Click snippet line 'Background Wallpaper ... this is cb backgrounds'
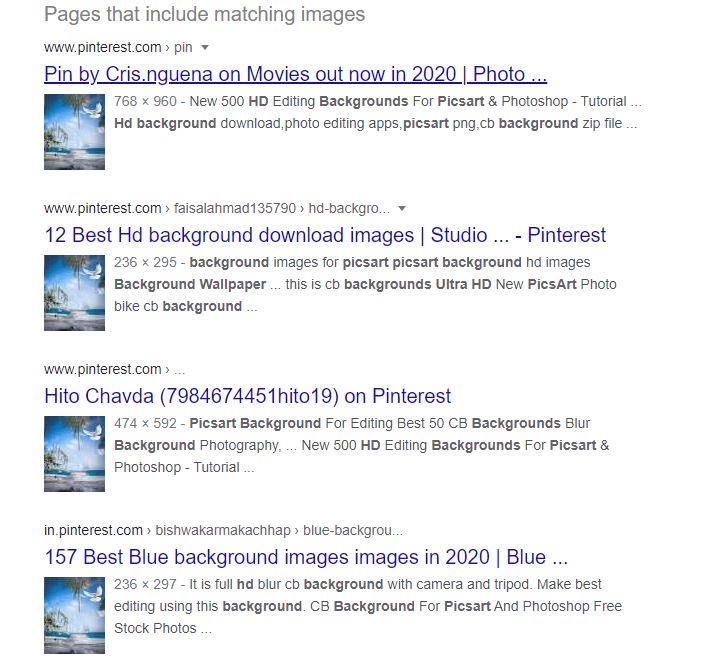The height and width of the screenshot is (658, 716). click(x=365, y=284)
